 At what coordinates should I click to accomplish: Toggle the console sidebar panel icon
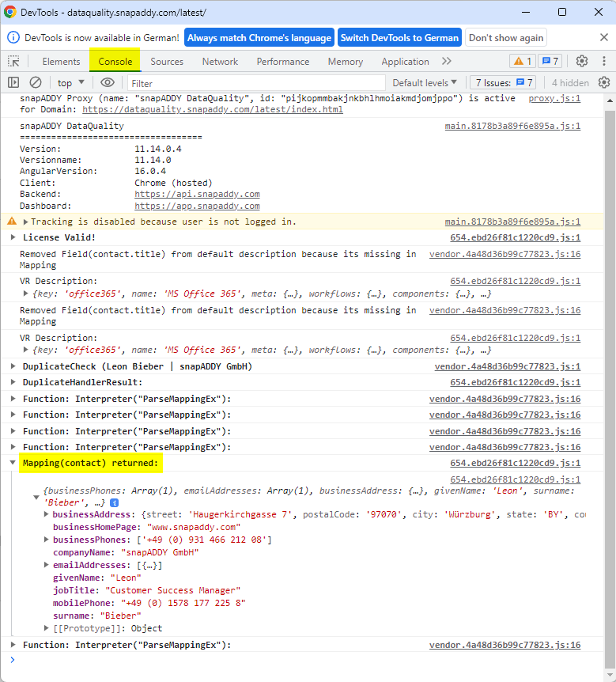[x=13, y=82]
